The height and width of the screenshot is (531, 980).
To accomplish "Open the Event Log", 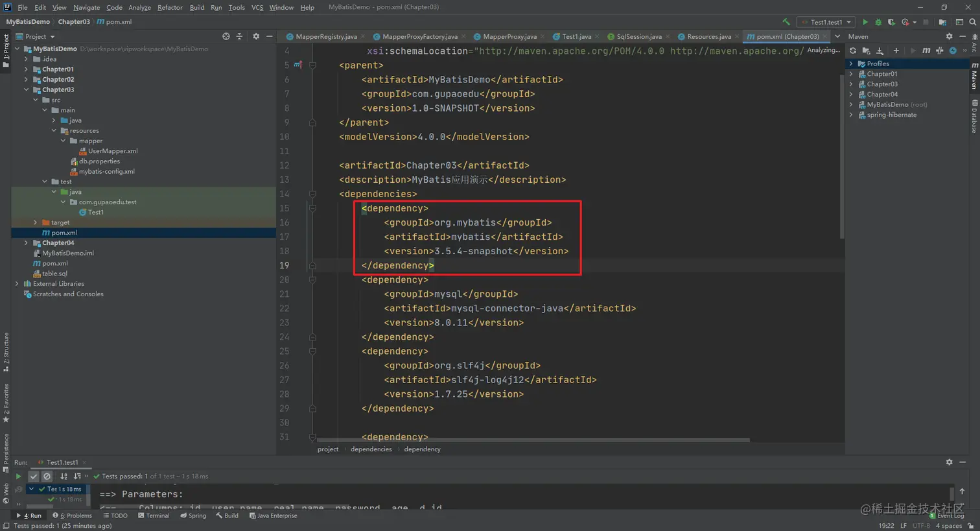I will tap(947, 515).
